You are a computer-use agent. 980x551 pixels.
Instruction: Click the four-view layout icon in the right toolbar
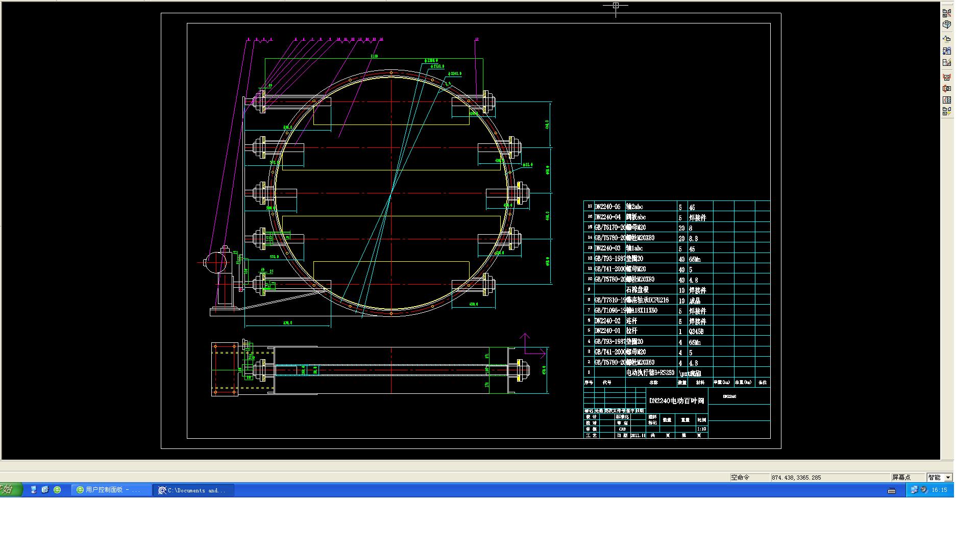(x=947, y=13)
